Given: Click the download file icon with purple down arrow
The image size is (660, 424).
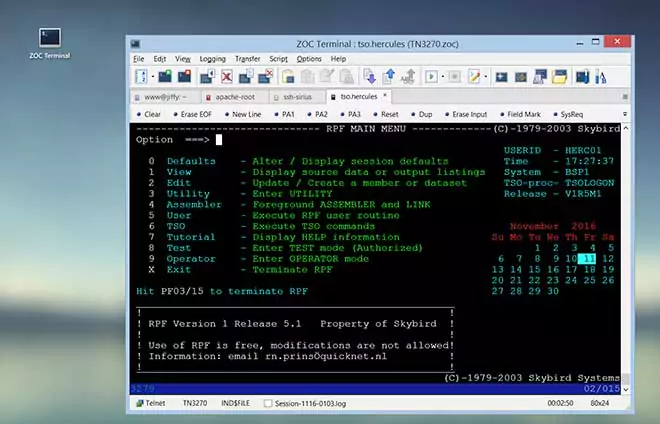Looking at the screenshot, I should pos(369,76).
